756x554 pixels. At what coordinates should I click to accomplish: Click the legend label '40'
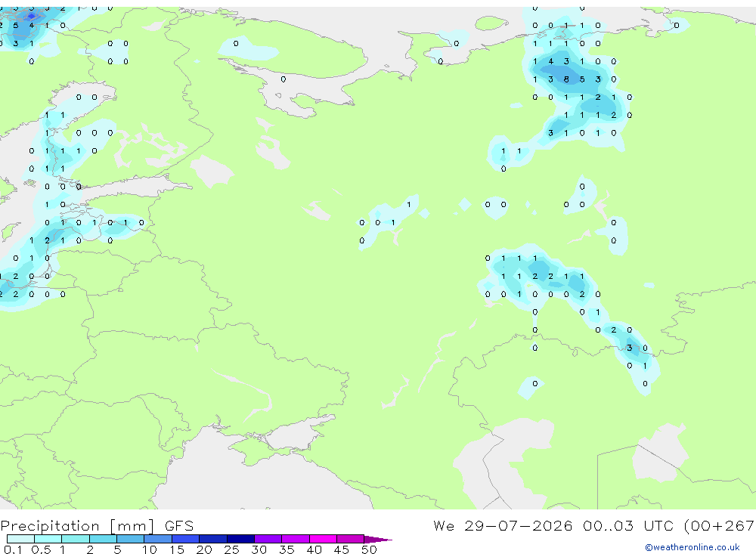[314, 549]
